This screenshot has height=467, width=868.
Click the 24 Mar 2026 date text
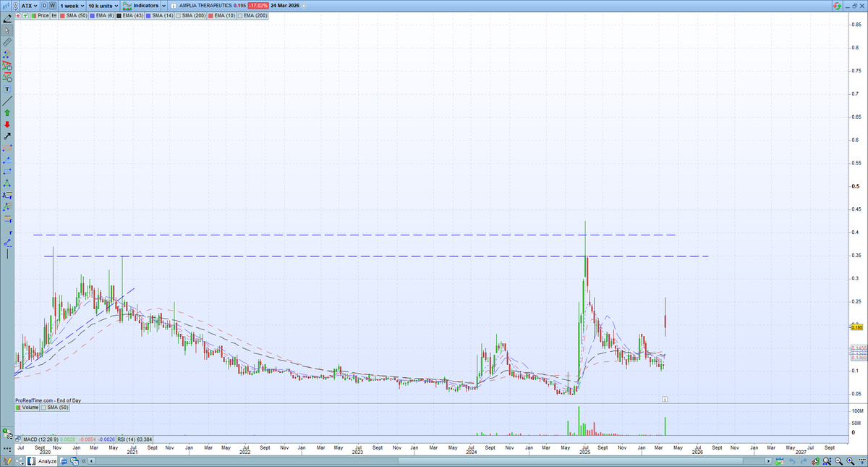(x=286, y=6)
